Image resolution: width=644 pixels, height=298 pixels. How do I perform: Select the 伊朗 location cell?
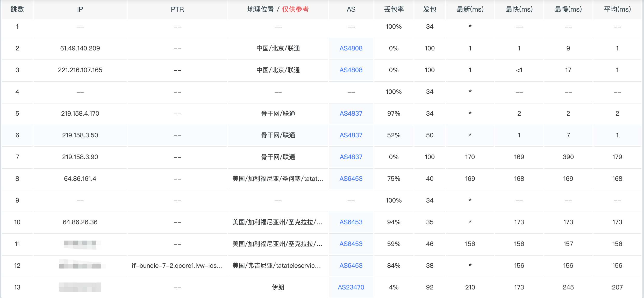pos(278,287)
